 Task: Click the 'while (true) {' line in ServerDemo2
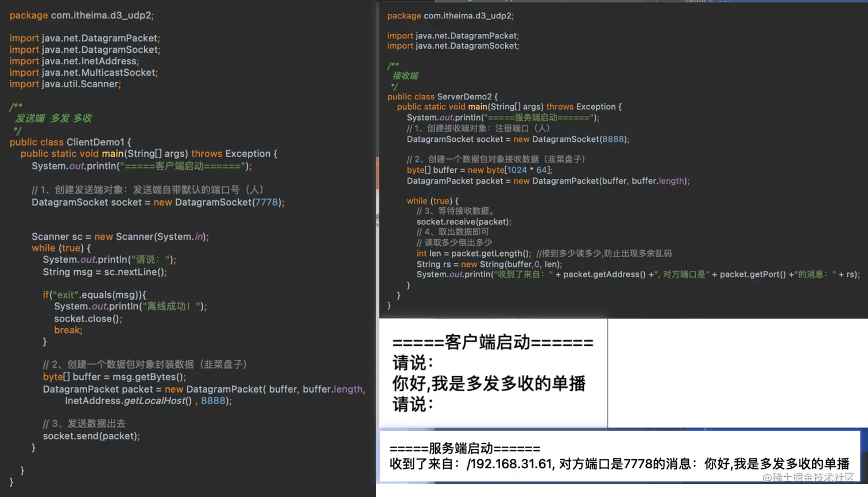pos(433,201)
